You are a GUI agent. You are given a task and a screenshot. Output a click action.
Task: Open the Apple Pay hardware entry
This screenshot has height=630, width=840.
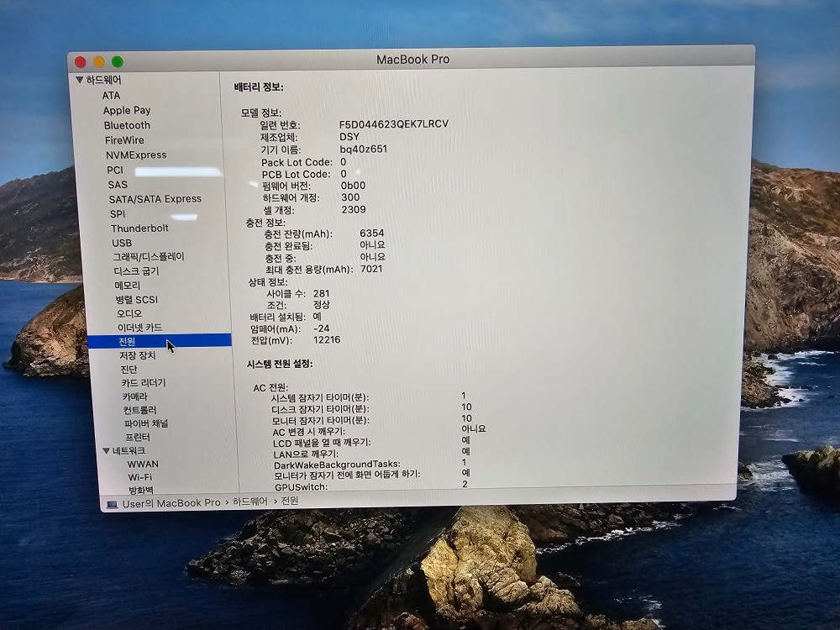pyautogui.click(x=127, y=110)
